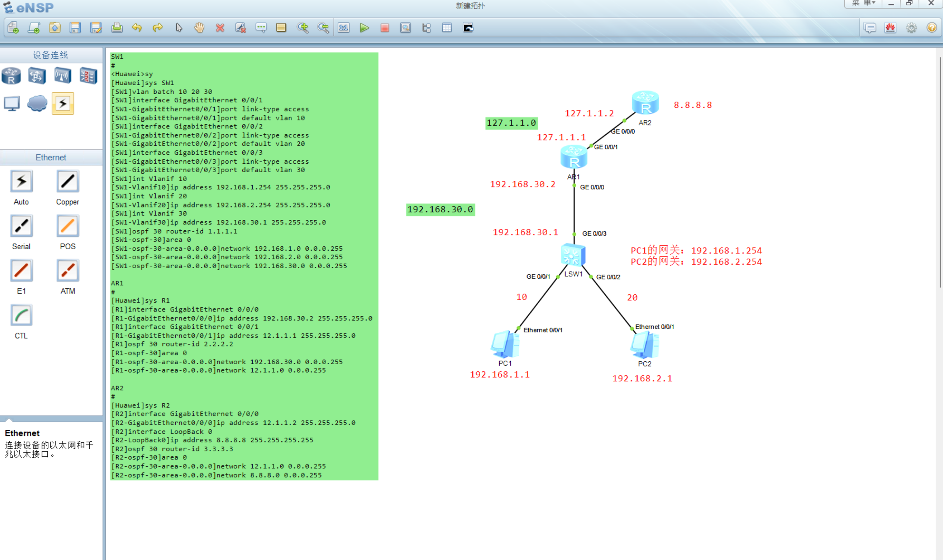Click the zoom in magnifier icon
The height and width of the screenshot is (560, 943).
[x=302, y=28]
